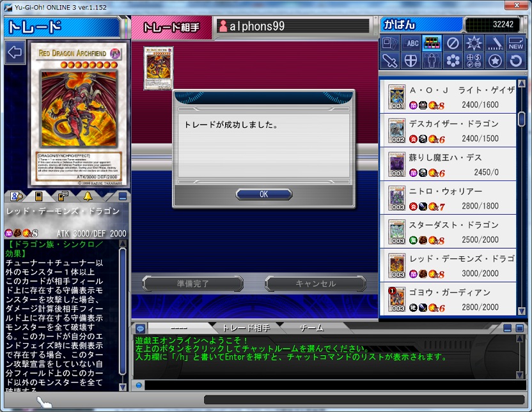Open the card detail tab icon
Image resolution: width=532 pixels, height=412 pixels.
pyautogui.click(x=38, y=196)
